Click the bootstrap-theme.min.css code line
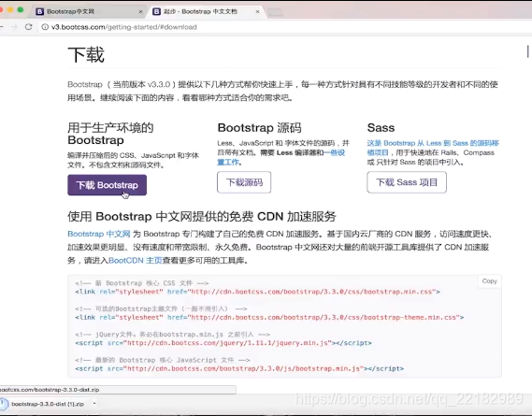The image size is (532, 416). click(269, 317)
